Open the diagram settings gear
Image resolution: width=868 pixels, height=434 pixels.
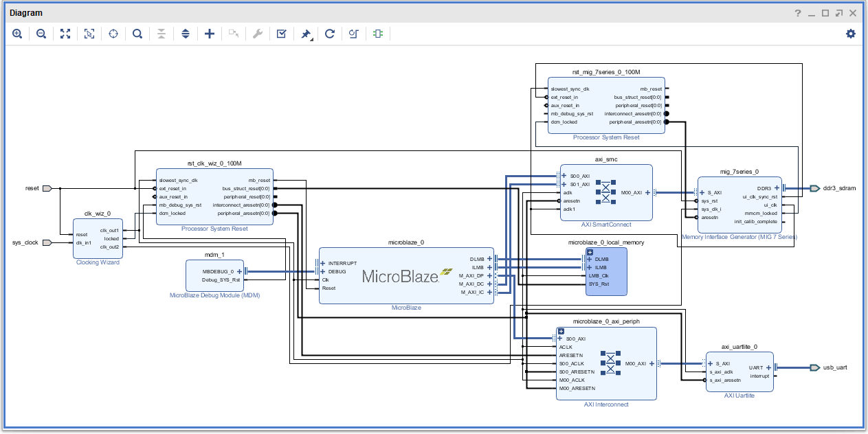coord(851,34)
